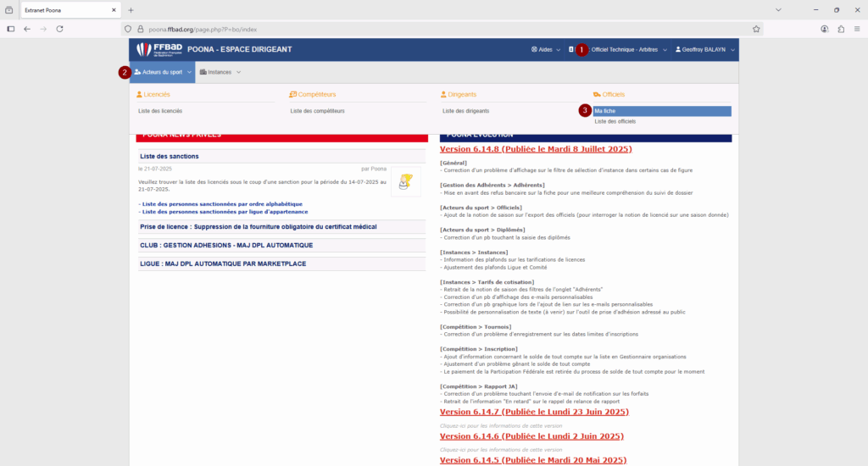Open the list all tabs chevron

[778, 10]
